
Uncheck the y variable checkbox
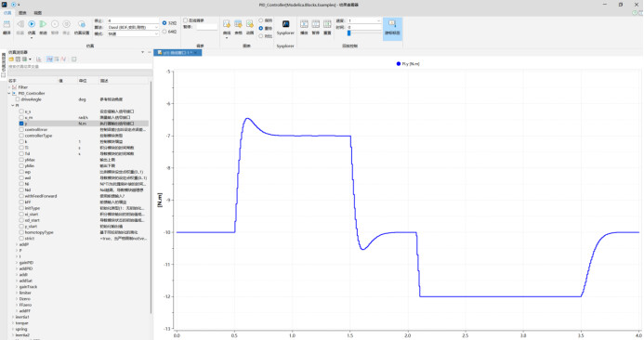[21, 124]
